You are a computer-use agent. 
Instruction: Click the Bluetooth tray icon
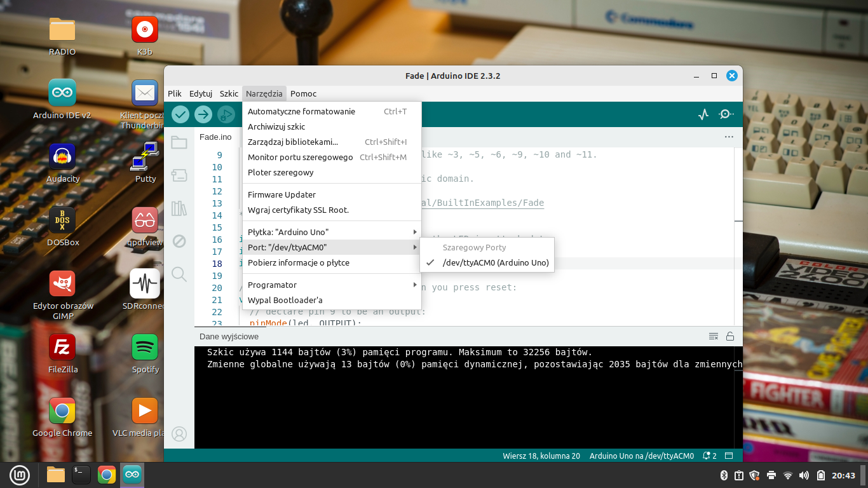[724, 475]
